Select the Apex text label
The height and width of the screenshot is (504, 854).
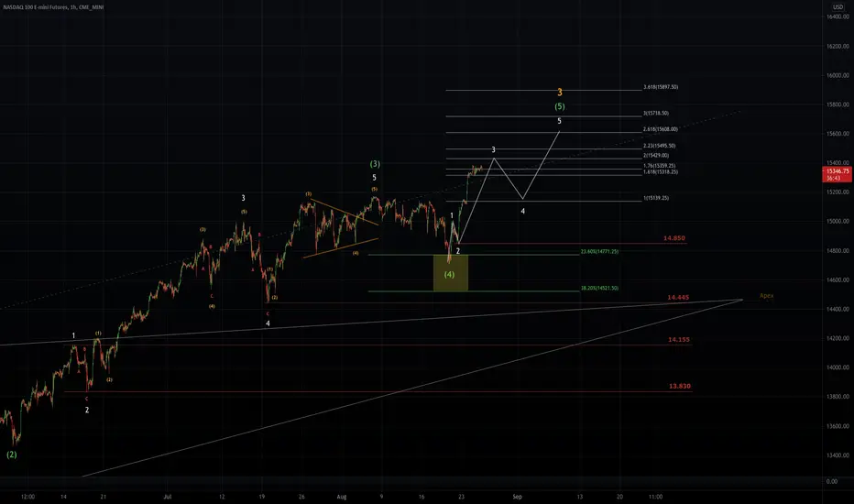click(x=767, y=296)
